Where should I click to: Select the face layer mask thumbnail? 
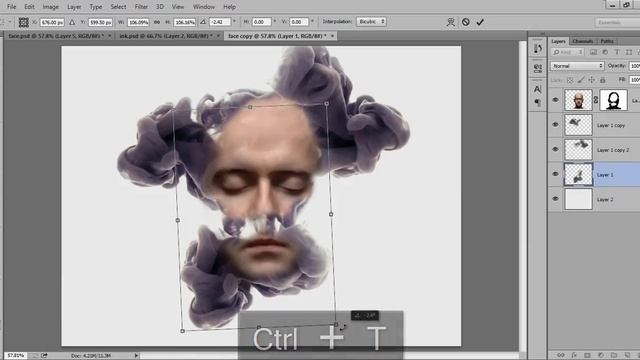[613, 100]
